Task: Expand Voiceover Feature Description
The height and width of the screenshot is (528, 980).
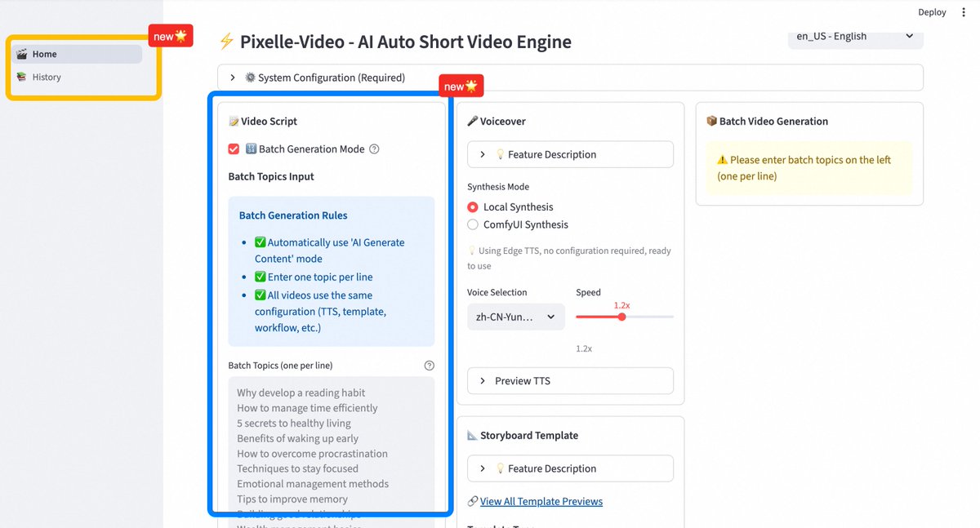Action: pyautogui.click(x=570, y=154)
